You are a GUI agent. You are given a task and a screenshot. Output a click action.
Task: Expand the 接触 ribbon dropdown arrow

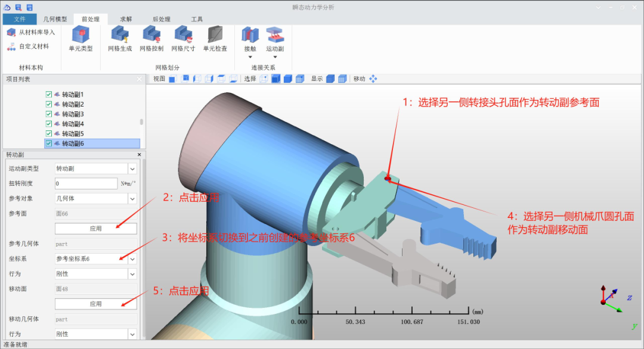(x=250, y=57)
